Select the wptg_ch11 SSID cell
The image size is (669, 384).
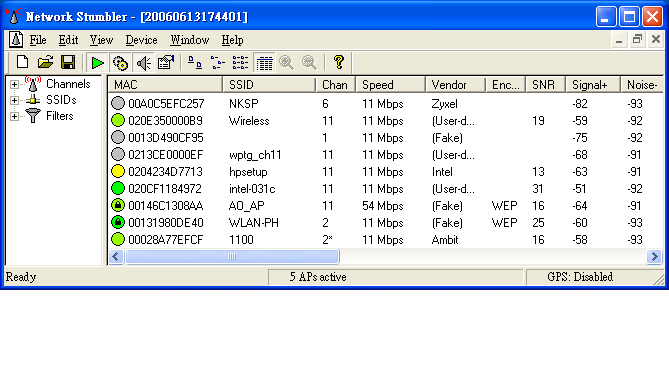255,155
